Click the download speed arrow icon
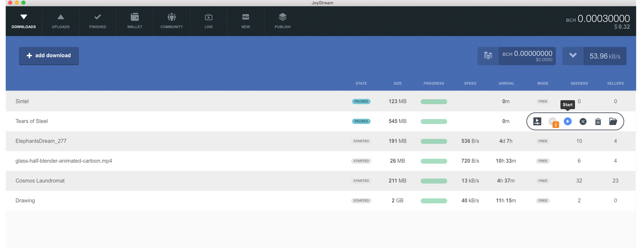Screen dimensions: 644x248 click(x=573, y=56)
